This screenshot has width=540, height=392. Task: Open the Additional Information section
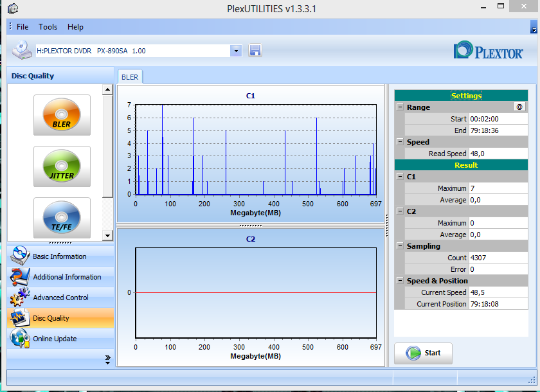coord(60,277)
